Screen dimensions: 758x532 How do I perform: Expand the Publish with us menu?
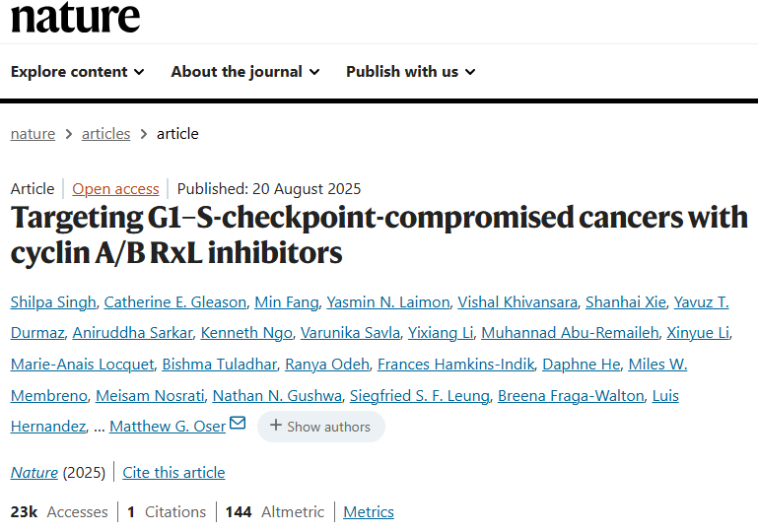click(x=410, y=71)
